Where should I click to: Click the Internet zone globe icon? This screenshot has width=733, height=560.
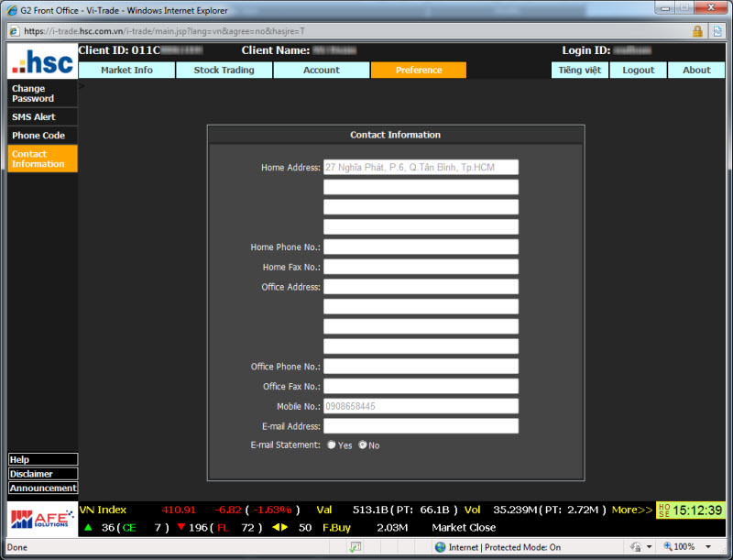point(441,547)
